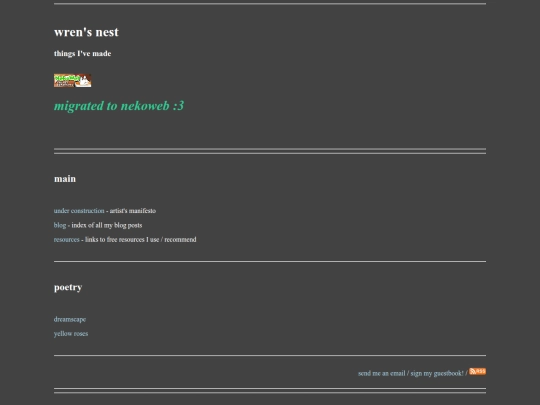This screenshot has width=540, height=405.
Task: Click the Nekoweb banner badge image
Action: (73, 81)
